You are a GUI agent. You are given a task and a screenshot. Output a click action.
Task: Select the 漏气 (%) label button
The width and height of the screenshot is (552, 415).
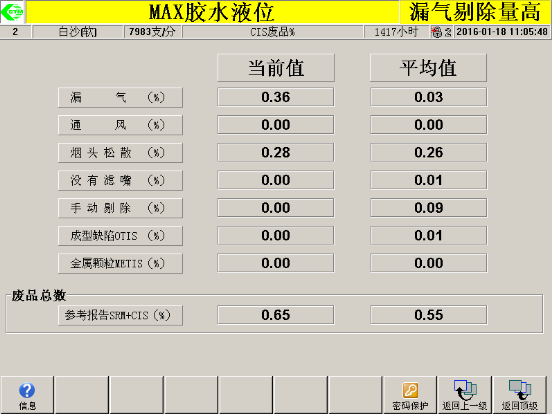point(120,98)
